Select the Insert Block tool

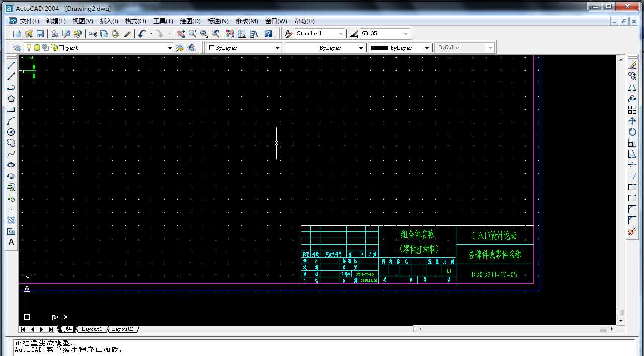(x=11, y=187)
